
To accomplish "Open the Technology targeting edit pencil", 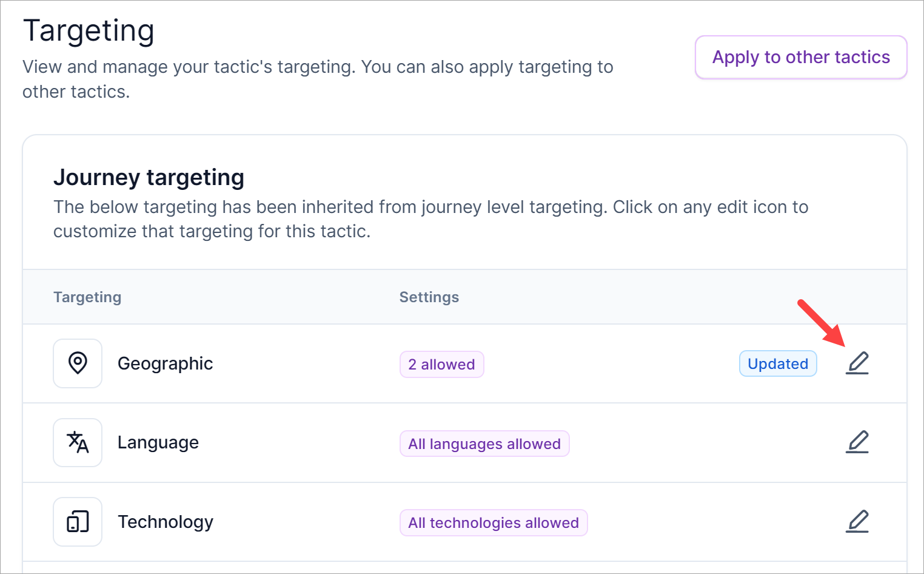I will [857, 521].
